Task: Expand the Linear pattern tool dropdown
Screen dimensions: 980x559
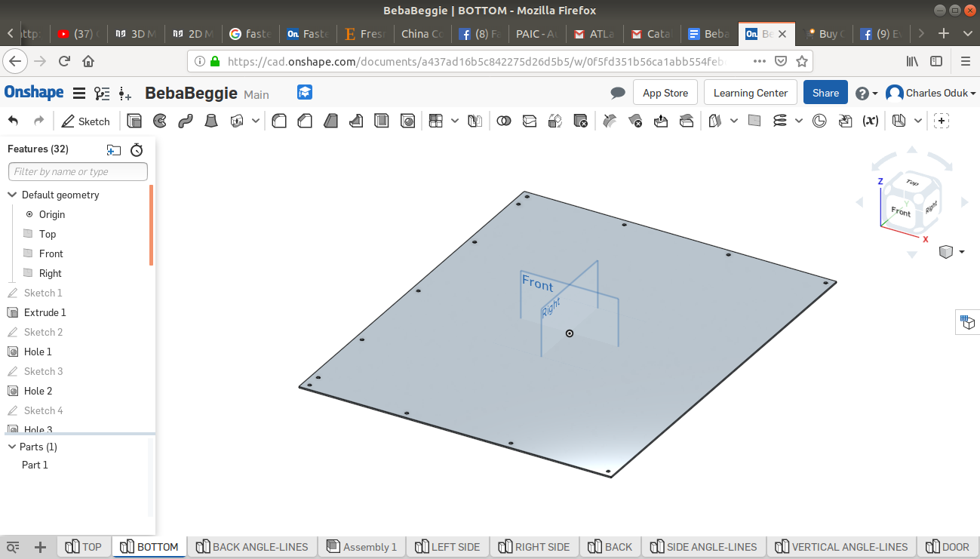Action: [456, 121]
